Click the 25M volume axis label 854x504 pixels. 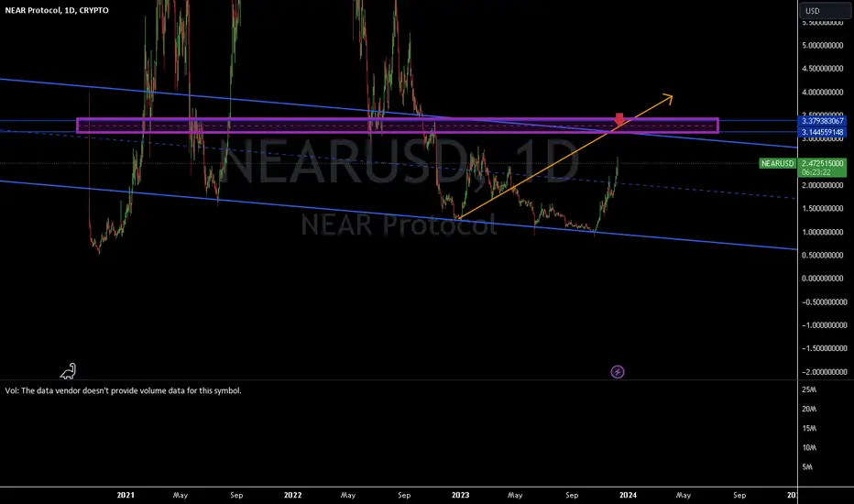(809, 389)
